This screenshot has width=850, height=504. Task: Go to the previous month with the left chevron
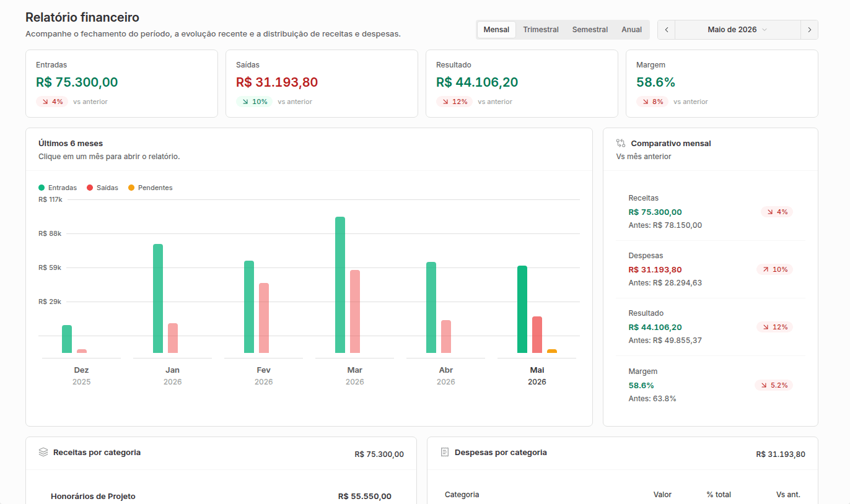[667, 30]
